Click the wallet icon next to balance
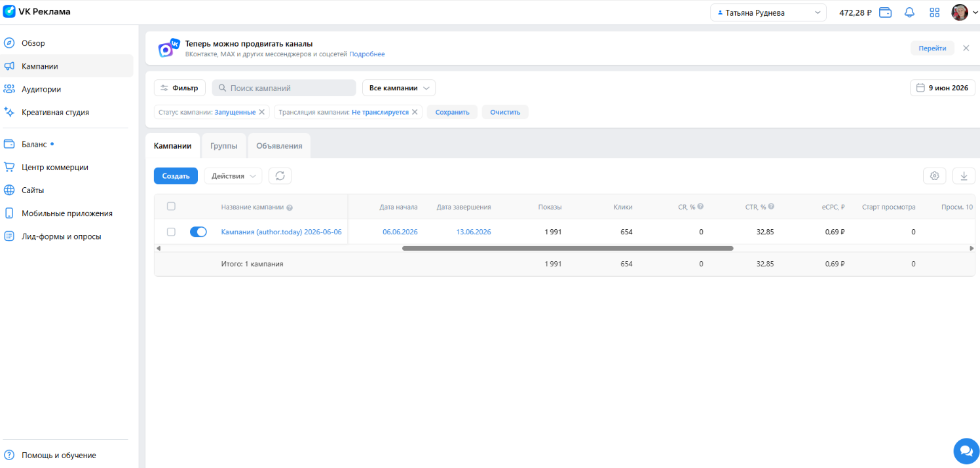Viewport: 980px width, 468px height. [885, 12]
